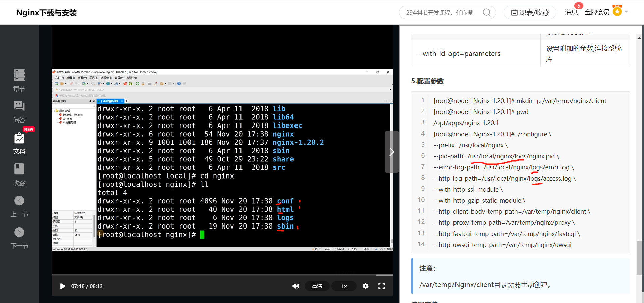Click the gold medal avatar icon
644x303 pixels.
(x=617, y=11)
